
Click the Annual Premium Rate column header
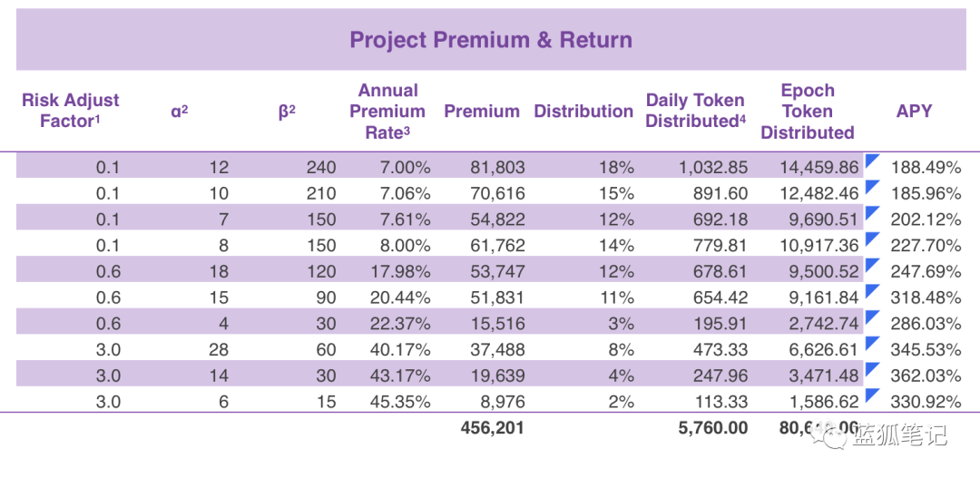click(387, 111)
